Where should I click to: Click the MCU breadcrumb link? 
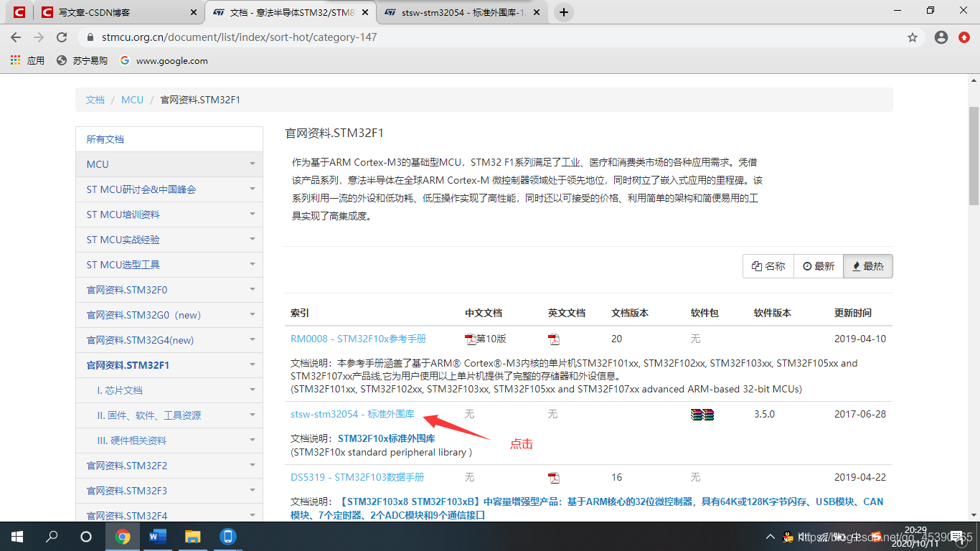(133, 100)
